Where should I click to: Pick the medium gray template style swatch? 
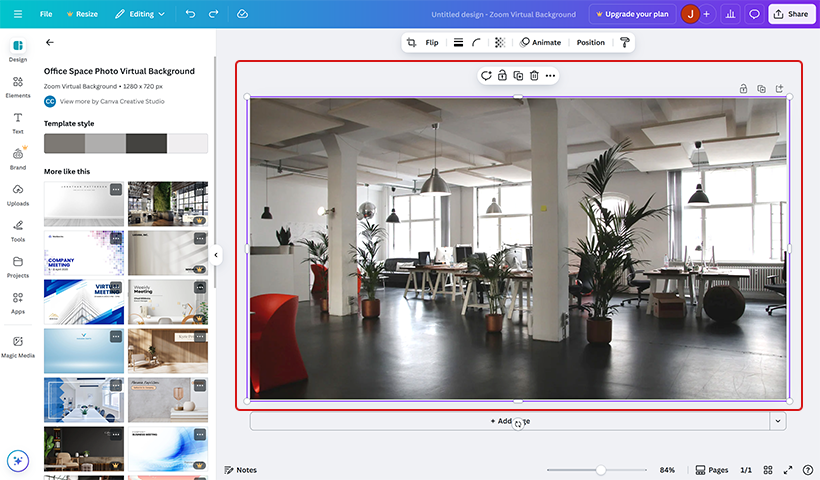coord(64,143)
